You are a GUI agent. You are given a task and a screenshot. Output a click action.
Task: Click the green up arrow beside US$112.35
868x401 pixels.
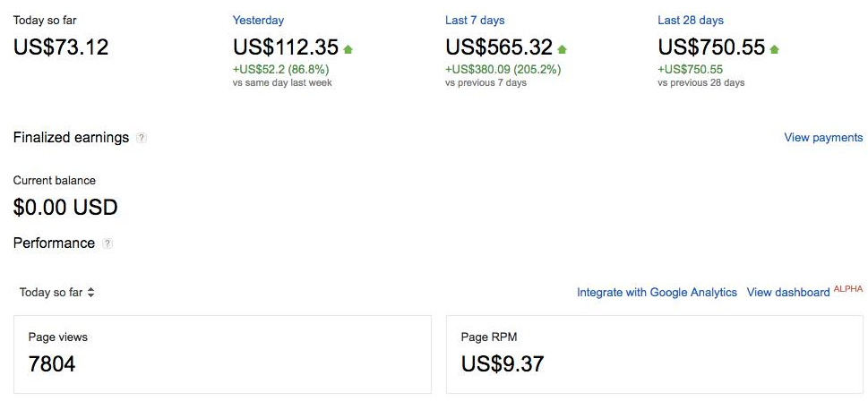point(348,49)
